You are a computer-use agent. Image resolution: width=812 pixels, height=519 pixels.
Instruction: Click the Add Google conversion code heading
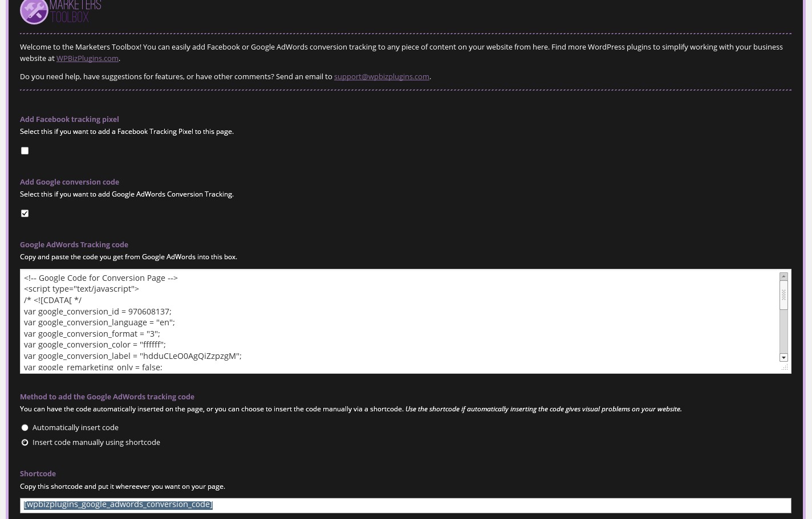point(70,182)
